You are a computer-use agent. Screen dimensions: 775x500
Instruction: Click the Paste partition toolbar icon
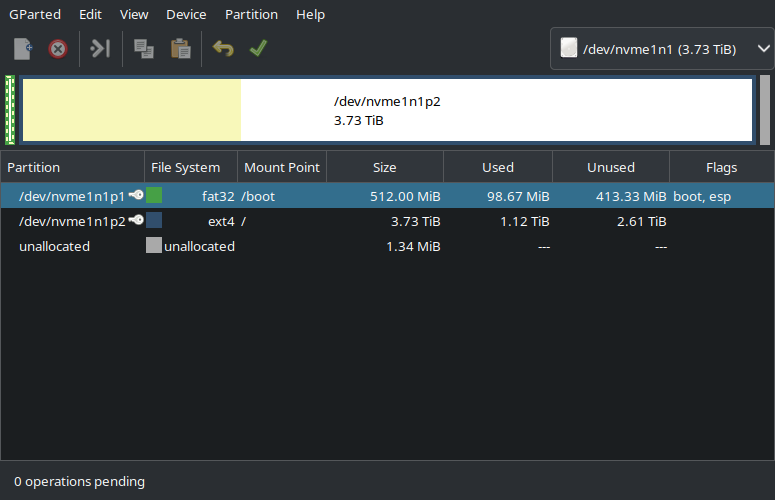(x=180, y=48)
